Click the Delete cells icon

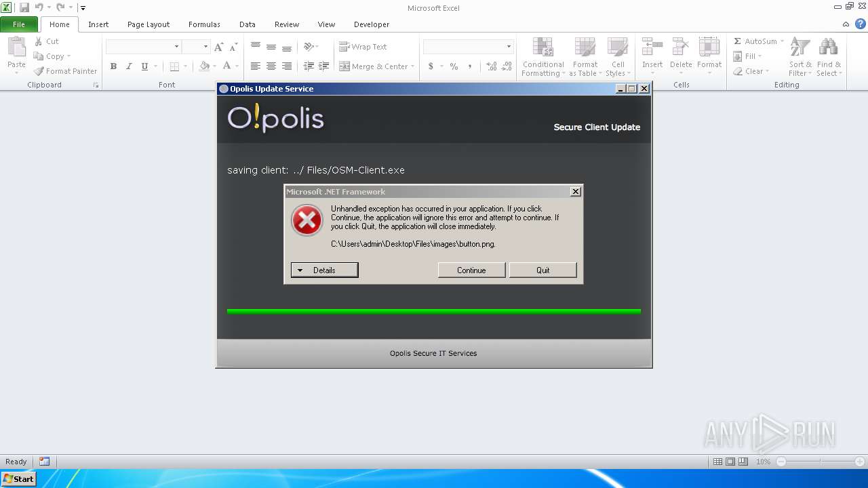click(x=681, y=47)
